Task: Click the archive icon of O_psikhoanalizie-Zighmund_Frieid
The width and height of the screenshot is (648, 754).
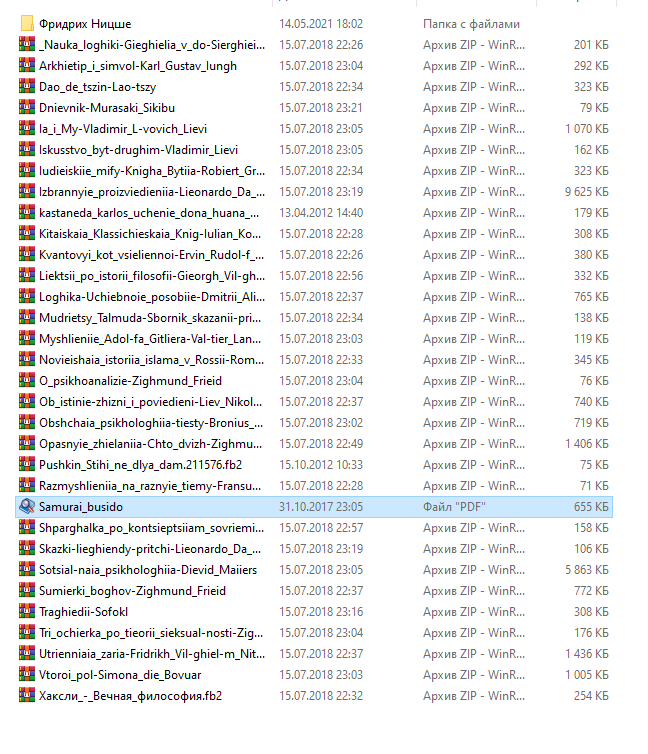Action: tap(27, 380)
